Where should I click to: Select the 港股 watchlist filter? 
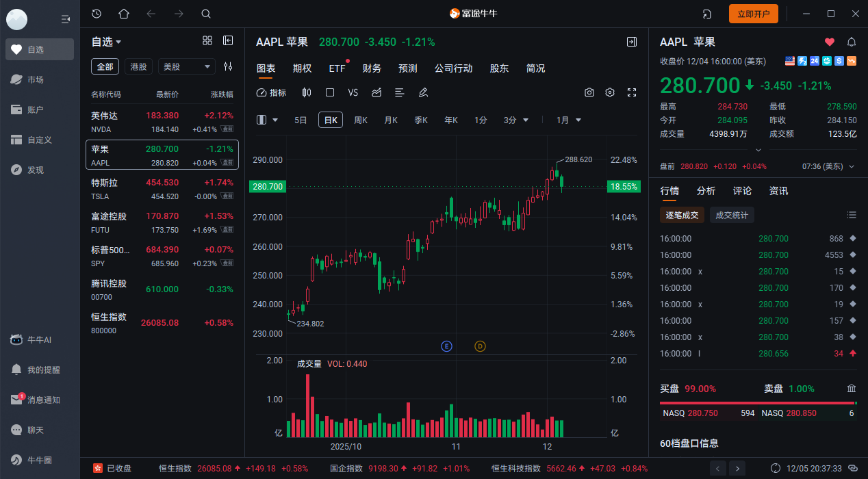pyautogui.click(x=138, y=66)
